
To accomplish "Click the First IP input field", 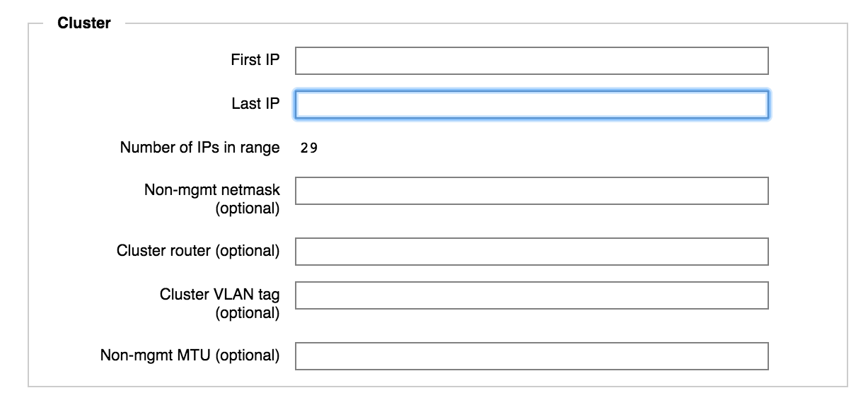I will tap(531, 61).
